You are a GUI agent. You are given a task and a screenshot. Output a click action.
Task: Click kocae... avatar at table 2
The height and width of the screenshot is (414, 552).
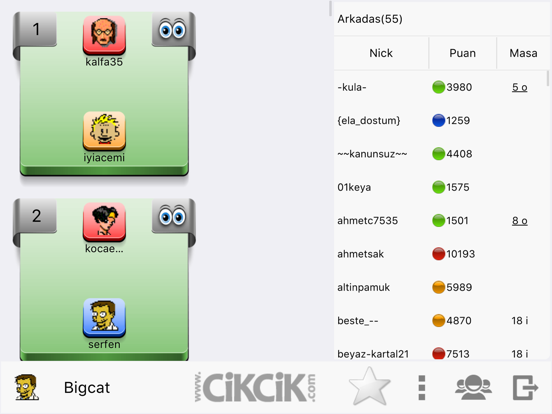click(104, 222)
